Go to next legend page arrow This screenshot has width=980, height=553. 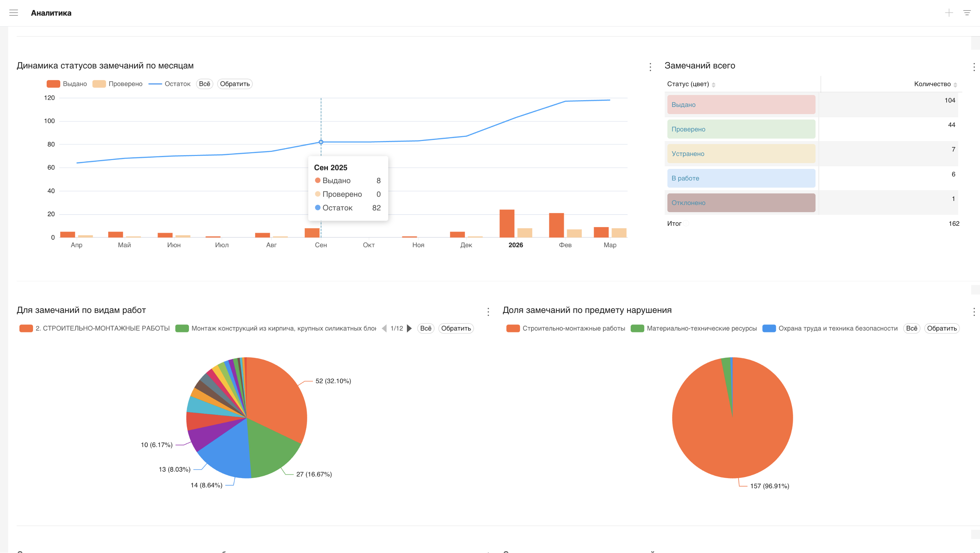(x=409, y=328)
